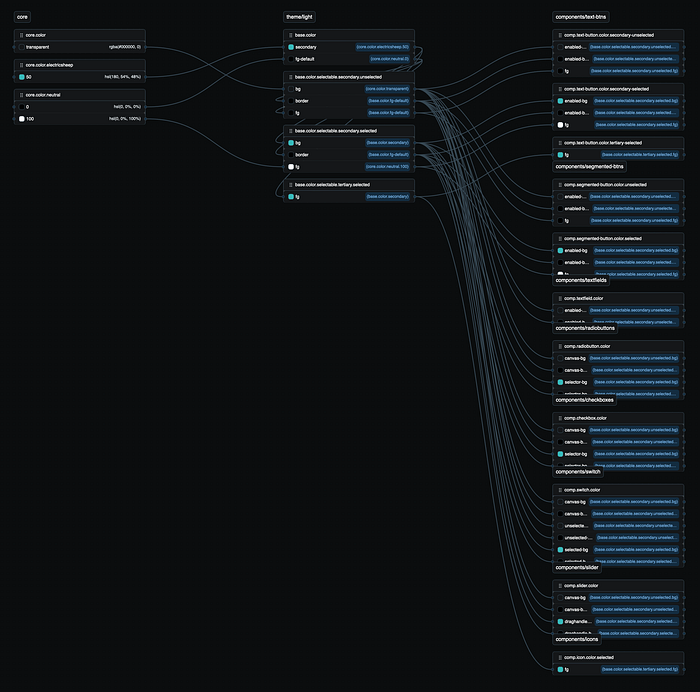The image size is (700, 692).
Task: Open reference chip in comp.text-button.color.tertiary-selected fg row
Action: click(640, 155)
